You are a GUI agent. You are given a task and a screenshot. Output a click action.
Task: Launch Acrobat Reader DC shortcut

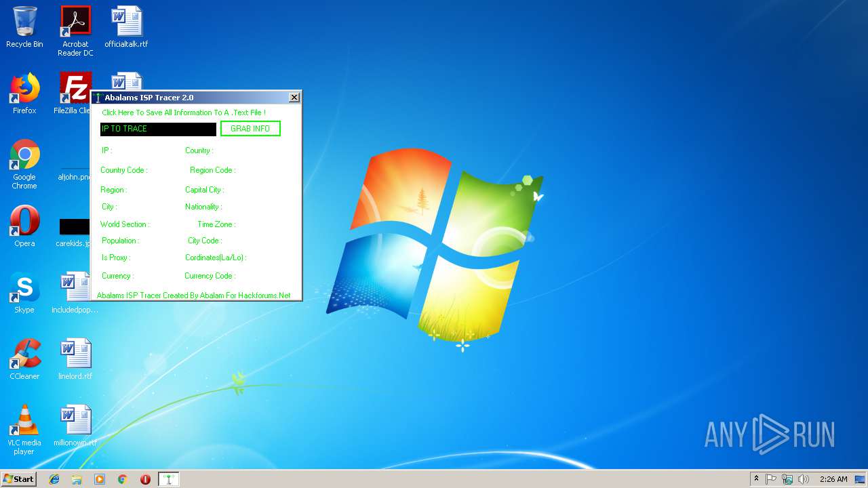click(x=75, y=30)
